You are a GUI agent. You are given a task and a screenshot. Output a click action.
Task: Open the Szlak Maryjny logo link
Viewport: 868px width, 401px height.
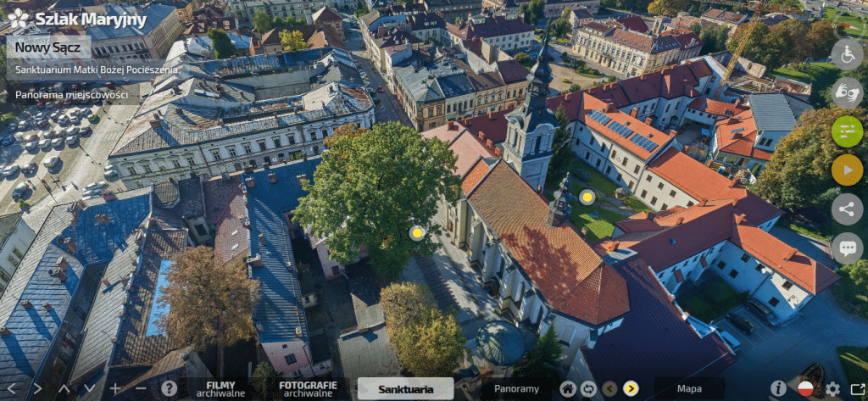tap(77, 19)
